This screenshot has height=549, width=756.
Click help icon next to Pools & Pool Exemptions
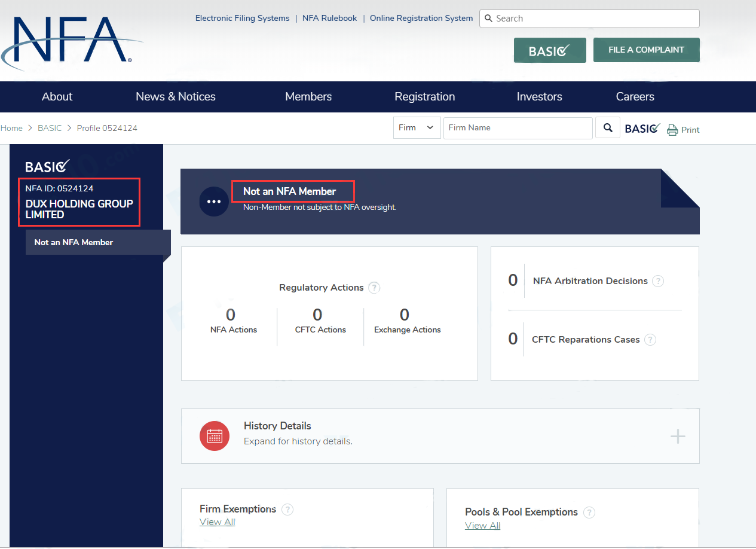coord(589,513)
